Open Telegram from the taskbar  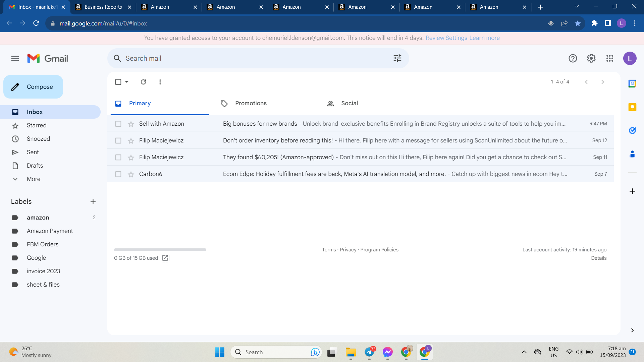coord(369,352)
